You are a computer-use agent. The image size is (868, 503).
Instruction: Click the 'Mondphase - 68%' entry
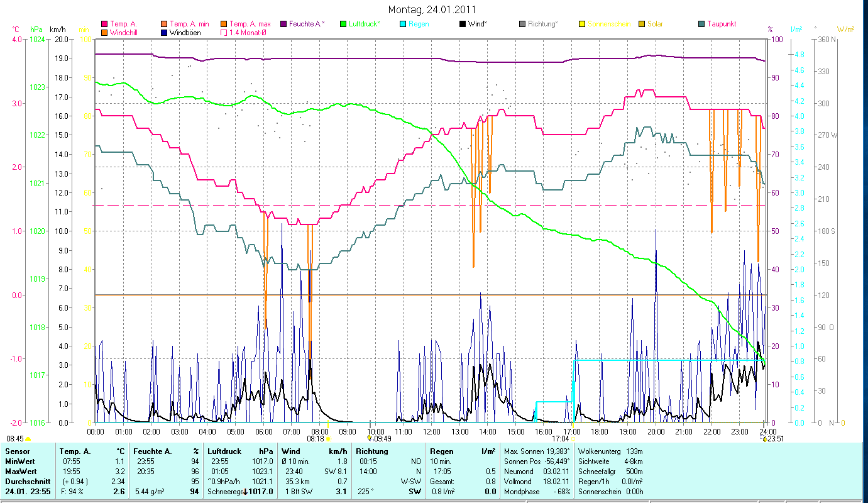(537, 492)
